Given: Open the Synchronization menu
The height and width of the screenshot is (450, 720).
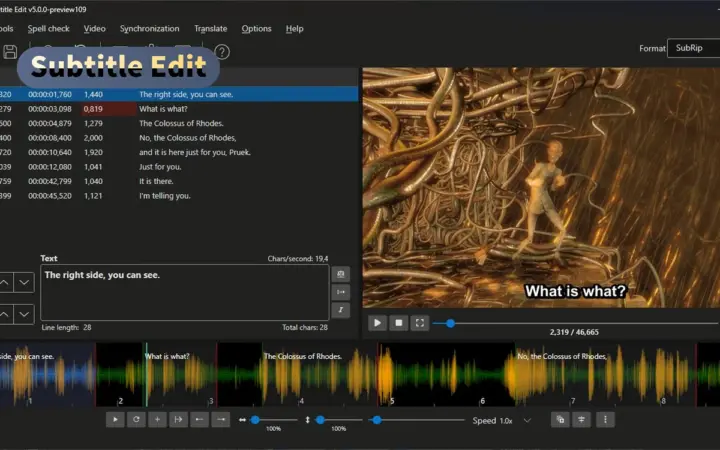Looking at the screenshot, I should click(150, 28).
